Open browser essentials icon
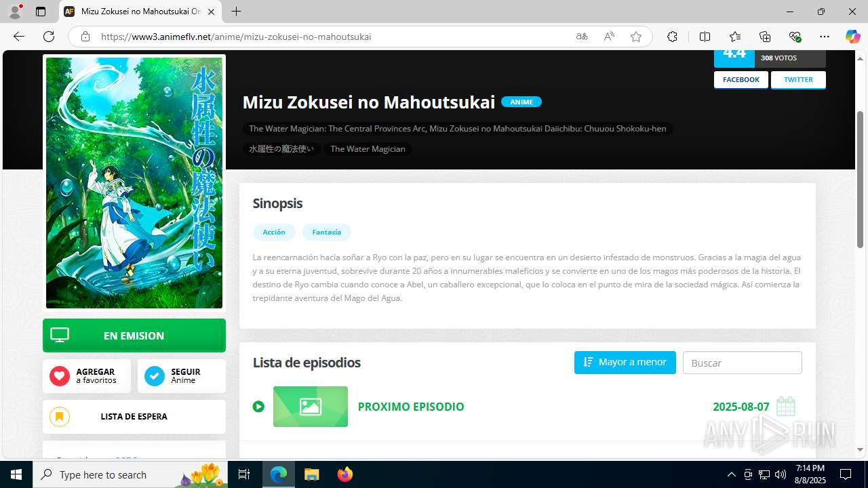 [795, 37]
